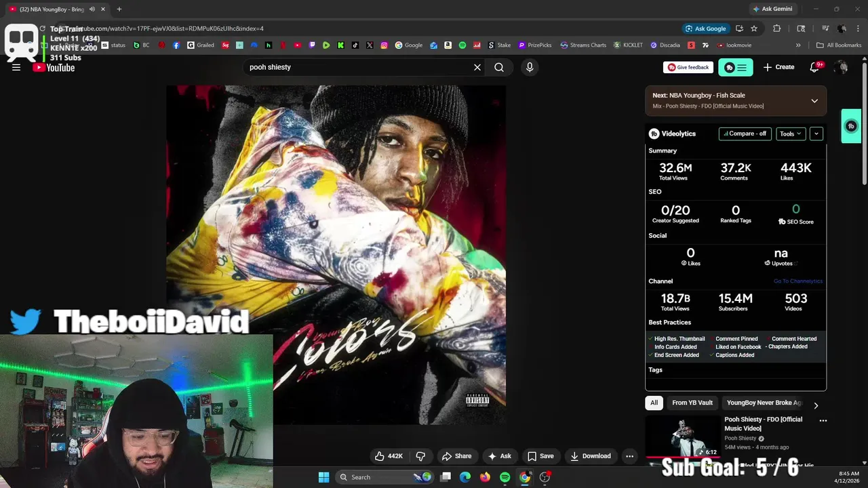Select the YoungBoy Never Broke Again chip
868x488 pixels.
764,403
